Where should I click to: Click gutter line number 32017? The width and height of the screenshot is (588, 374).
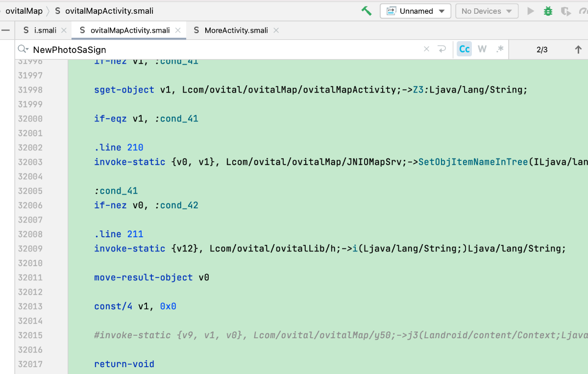pyautogui.click(x=30, y=364)
